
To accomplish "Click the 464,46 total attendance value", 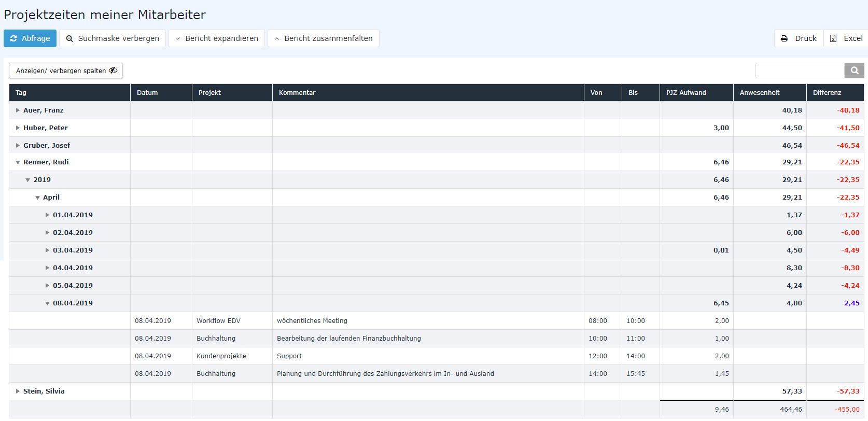I will [791, 410].
